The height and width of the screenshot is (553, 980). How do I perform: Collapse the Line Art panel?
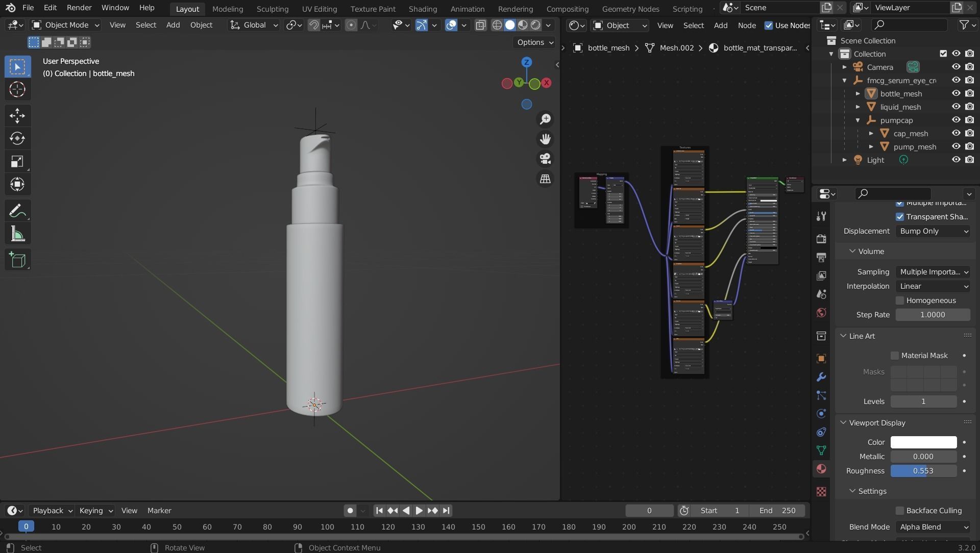coord(843,336)
